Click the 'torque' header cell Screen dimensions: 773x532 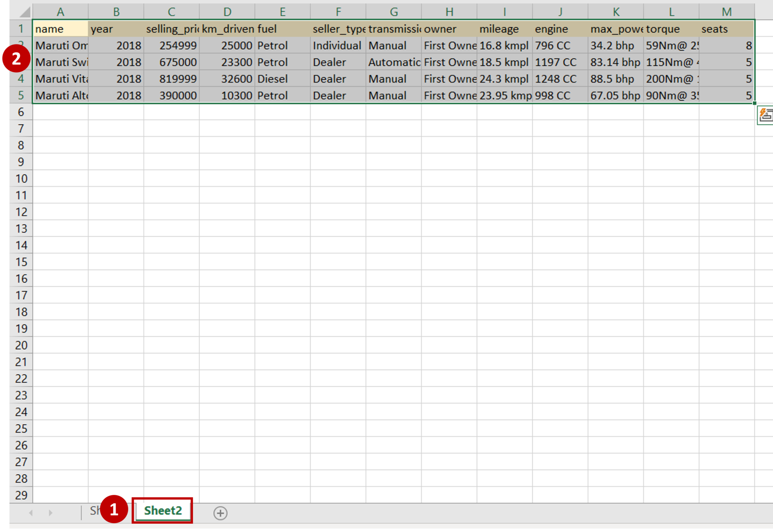pyautogui.click(x=671, y=29)
